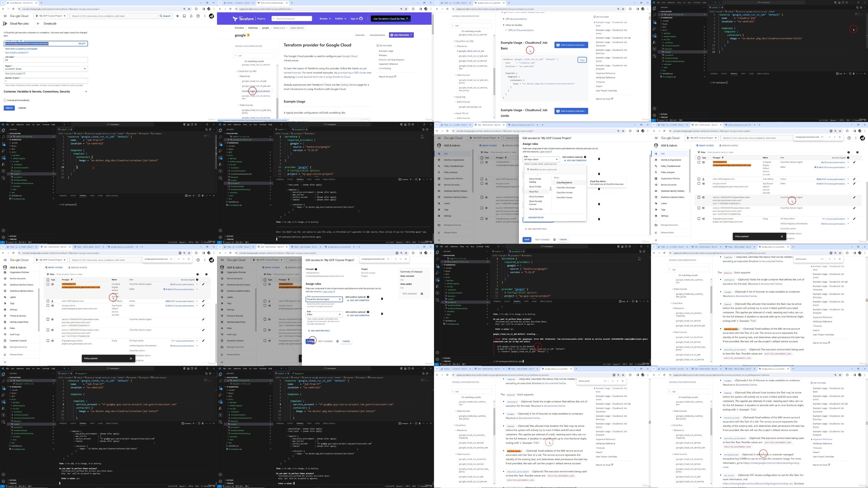Edit ankit.25587 via pencil, IAM page showing Policy Troubleshooter
The width and height of the screenshot is (868, 488).
[x=854, y=179]
